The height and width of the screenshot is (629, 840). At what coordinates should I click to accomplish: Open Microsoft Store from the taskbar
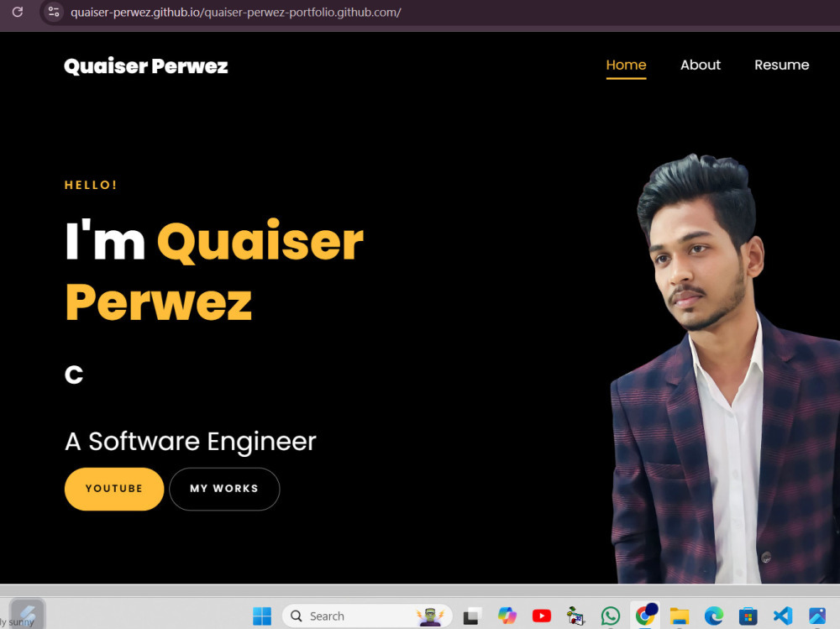tap(748, 616)
